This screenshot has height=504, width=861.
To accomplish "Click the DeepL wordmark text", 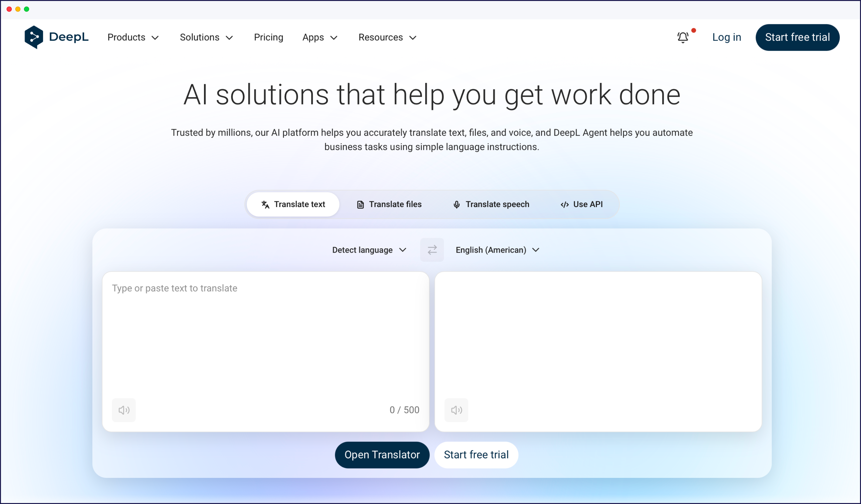I will (69, 37).
